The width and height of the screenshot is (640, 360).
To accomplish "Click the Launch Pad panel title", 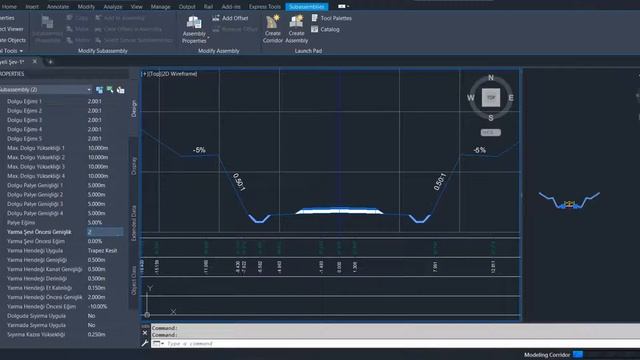I will 308,51.
